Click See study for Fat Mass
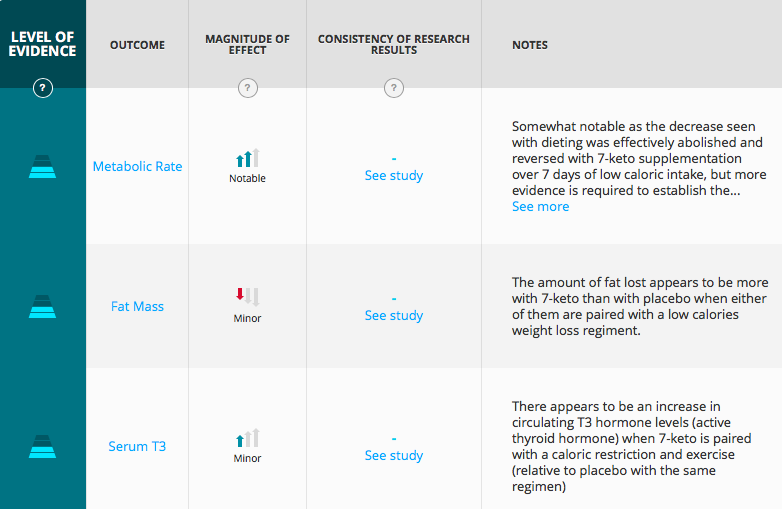 (x=393, y=316)
